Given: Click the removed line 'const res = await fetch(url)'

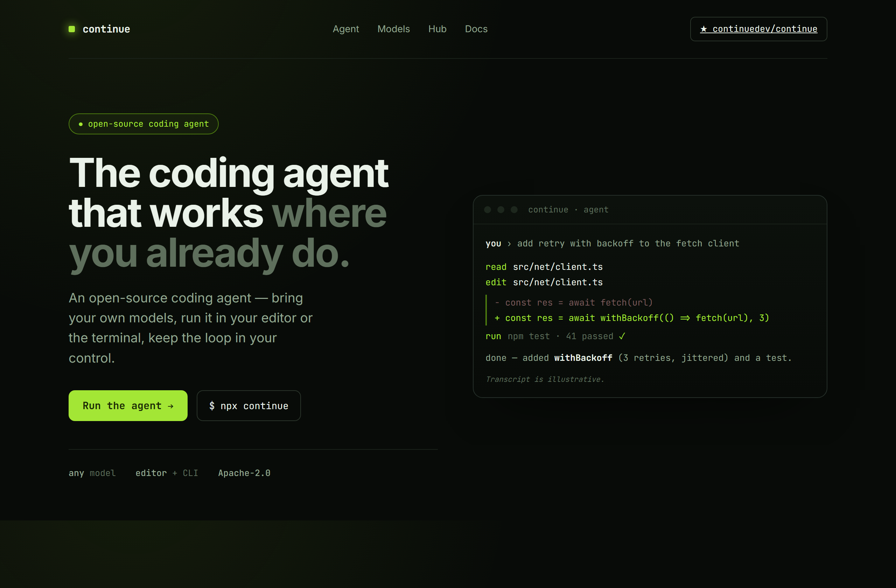Looking at the screenshot, I should 574,303.
